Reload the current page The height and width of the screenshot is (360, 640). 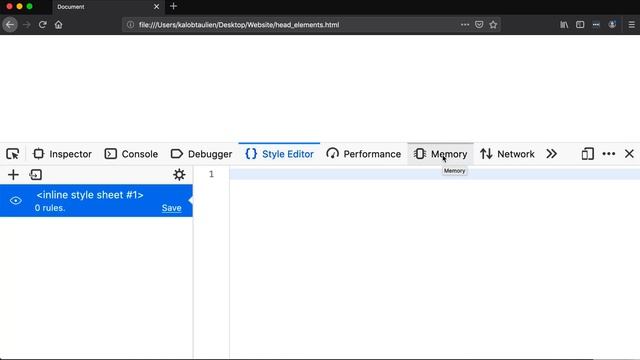[42, 24]
